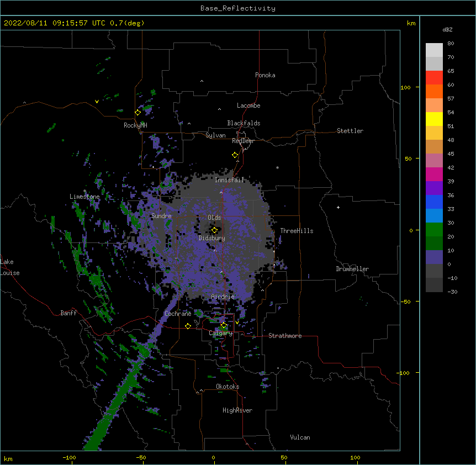Viewport: 476px width, 465px height.
Task: Click the dBZ legend heading
Action: pyautogui.click(x=447, y=30)
